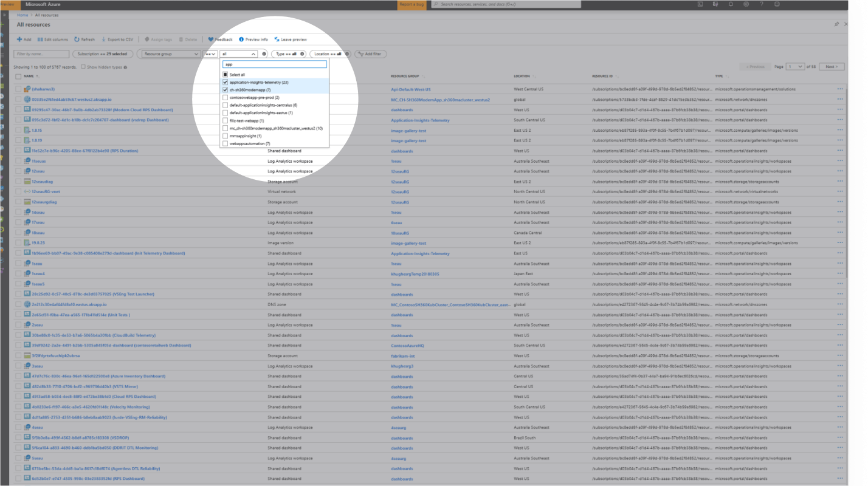Go to the Next page of results

tap(832, 67)
